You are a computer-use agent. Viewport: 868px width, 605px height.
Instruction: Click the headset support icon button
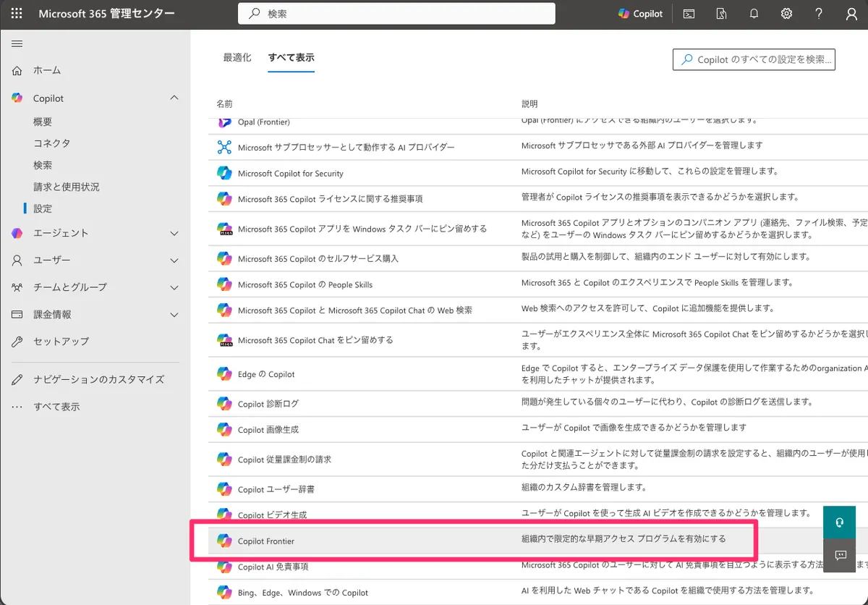[840, 522]
